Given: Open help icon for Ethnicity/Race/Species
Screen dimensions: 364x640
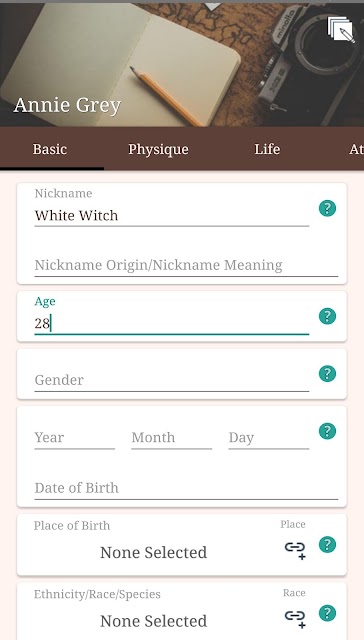Looking at the screenshot, I should pos(327,613).
